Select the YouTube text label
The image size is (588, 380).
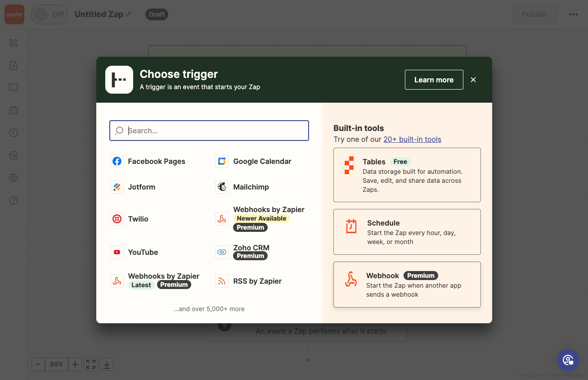[143, 252]
